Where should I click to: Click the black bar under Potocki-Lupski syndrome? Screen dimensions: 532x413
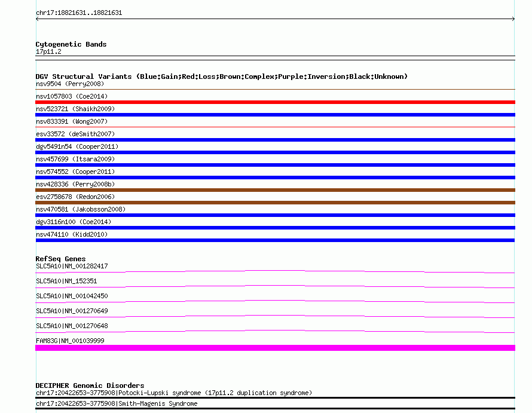pos(275,397)
